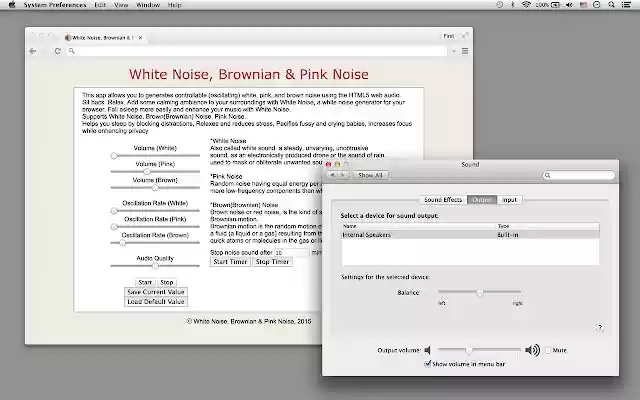The width and height of the screenshot is (640, 400).
Task: Select the White Noise browser tab
Action: tap(102, 38)
